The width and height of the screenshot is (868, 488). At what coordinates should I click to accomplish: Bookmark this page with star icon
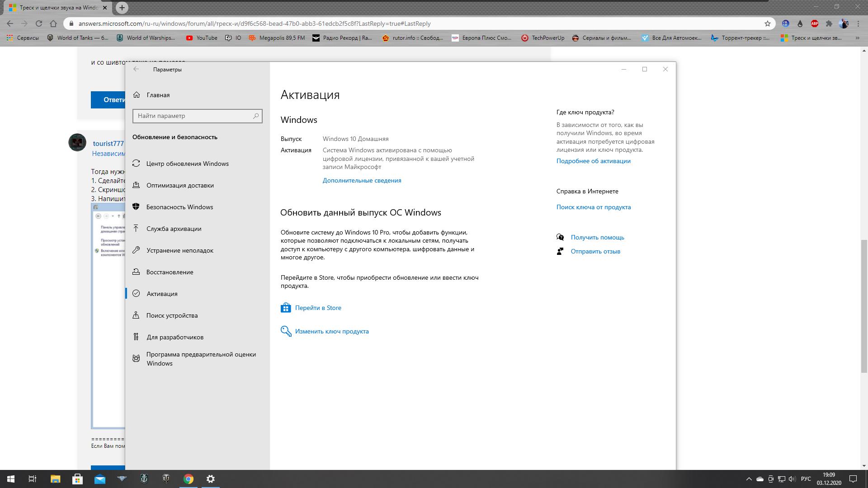coord(767,23)
